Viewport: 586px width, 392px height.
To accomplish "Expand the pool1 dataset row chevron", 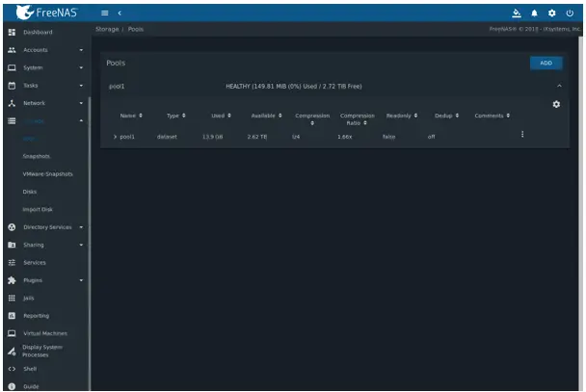I will pyautogui.click(x=115, y=137).
